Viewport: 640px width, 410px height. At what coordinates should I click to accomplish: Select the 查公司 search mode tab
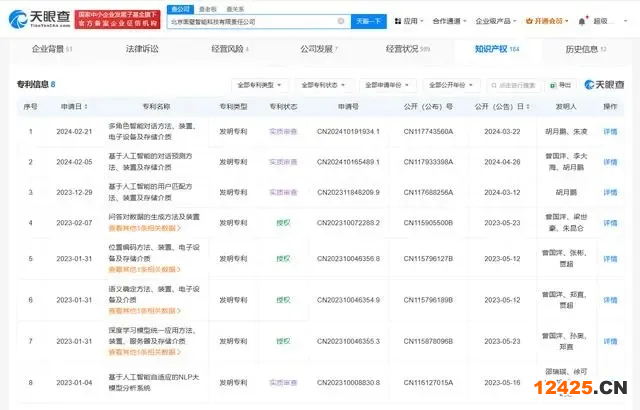point(180,9)
